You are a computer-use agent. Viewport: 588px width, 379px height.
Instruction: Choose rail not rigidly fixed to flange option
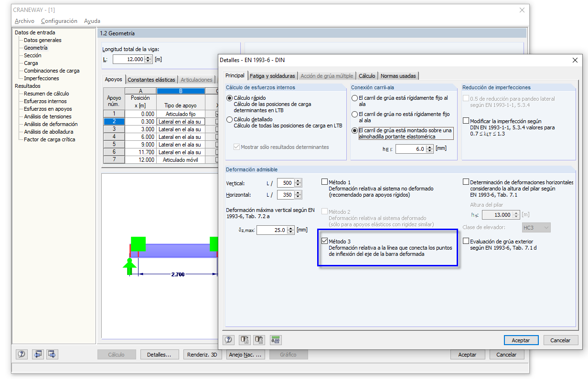coord(354,115)
